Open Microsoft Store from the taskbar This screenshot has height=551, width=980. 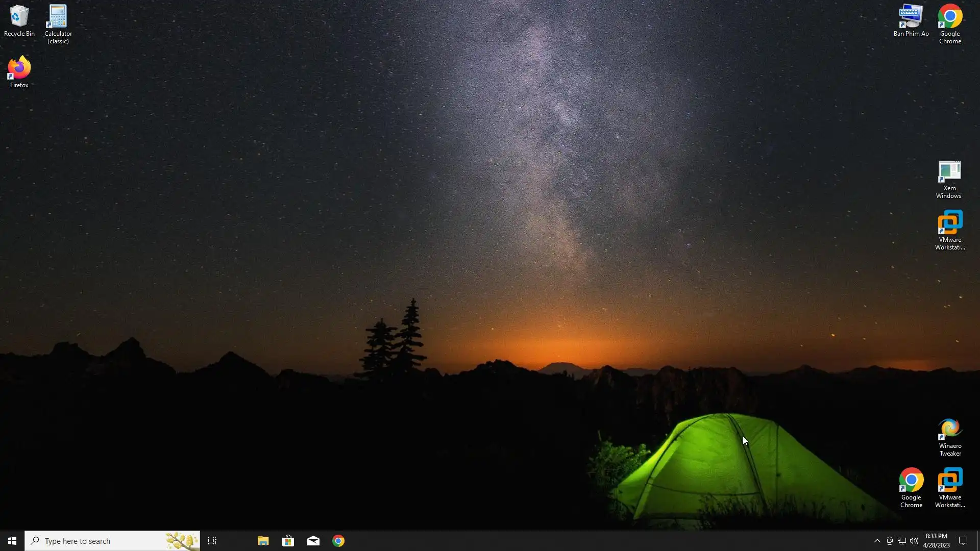[x=288, y=541]
